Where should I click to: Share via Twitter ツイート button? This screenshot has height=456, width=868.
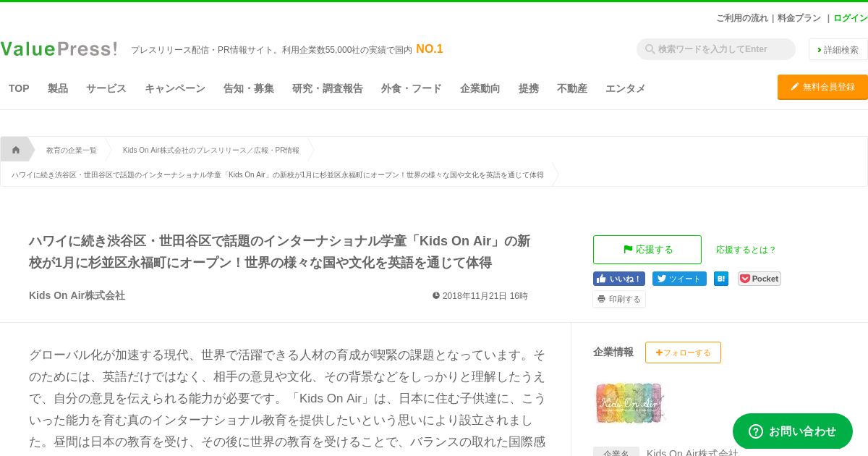tap(679, 279)
